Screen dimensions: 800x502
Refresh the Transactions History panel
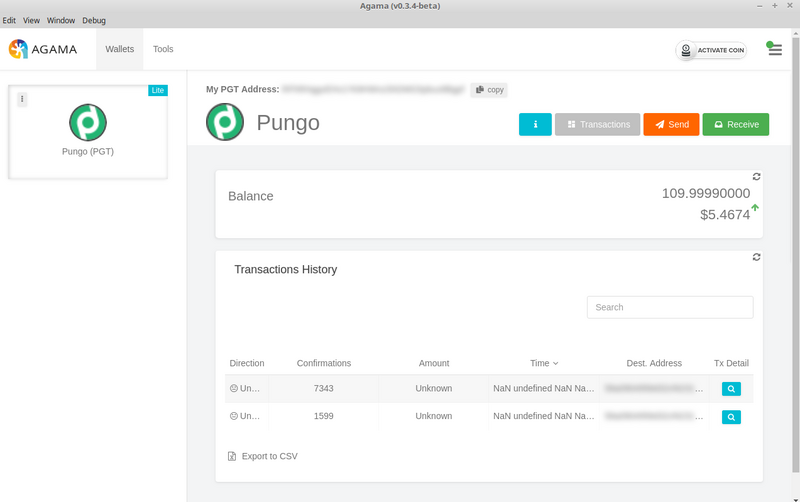[757, 257]
